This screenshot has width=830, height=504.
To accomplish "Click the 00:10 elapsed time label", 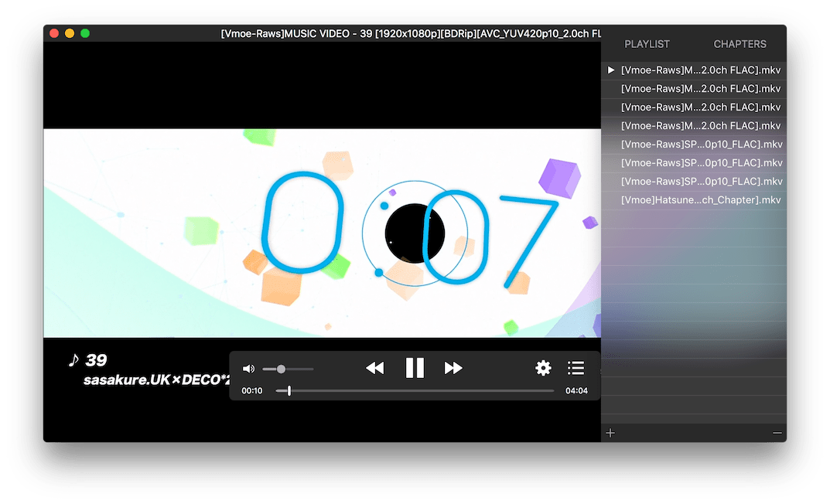I will click(252, 391).
